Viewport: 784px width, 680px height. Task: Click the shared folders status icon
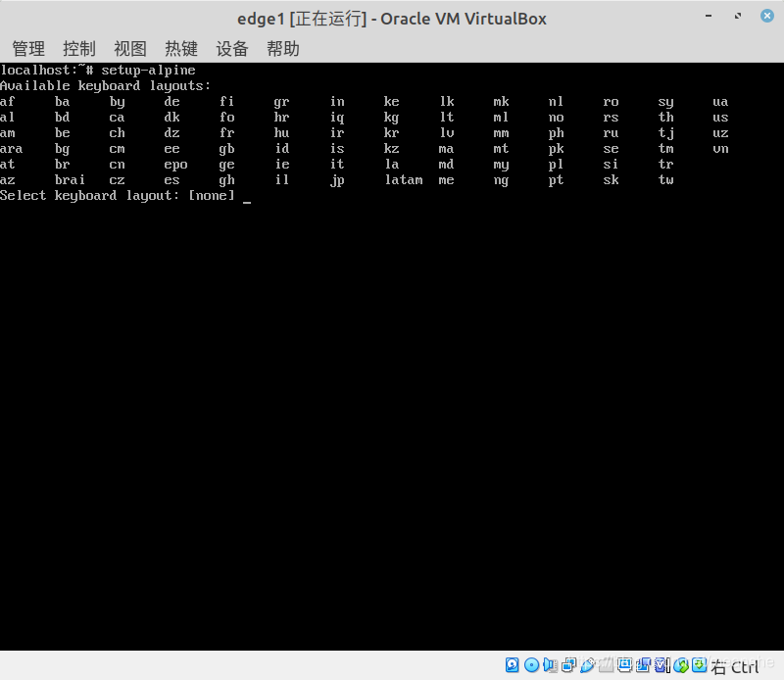click(606, 665)
